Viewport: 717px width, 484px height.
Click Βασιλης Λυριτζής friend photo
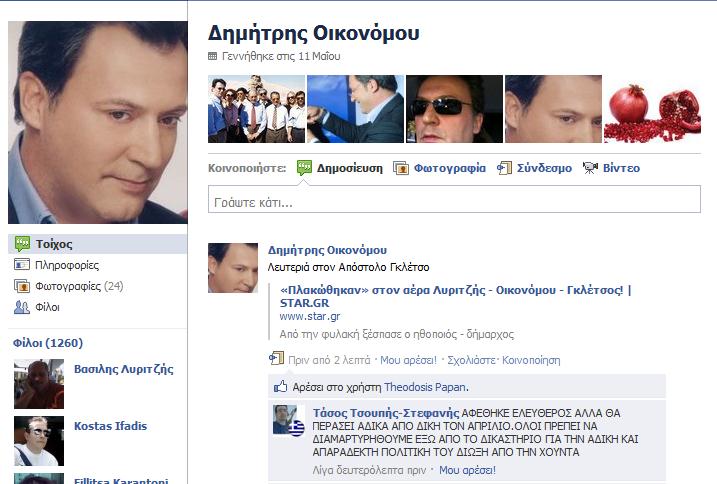pyautogui.click(x=39, y=384)
